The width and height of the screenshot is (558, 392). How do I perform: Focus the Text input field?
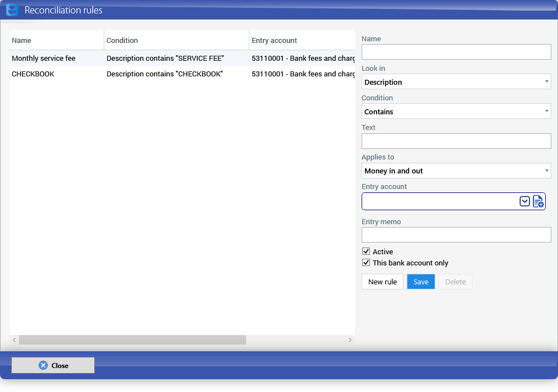456,141
